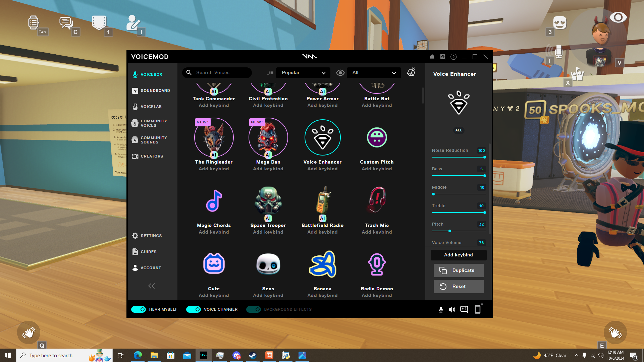Click the random voice dice icon

[411, 72]
